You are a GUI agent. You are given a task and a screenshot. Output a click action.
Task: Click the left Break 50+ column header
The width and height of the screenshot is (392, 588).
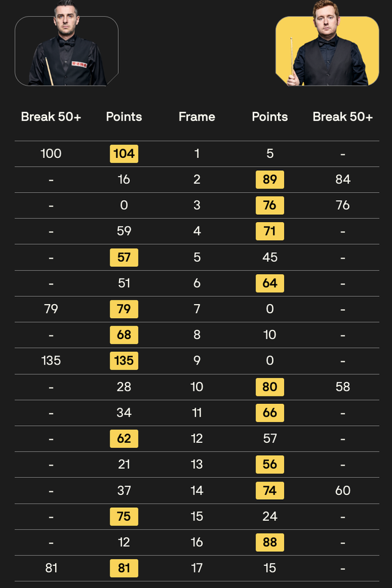[x=51, y=117]
